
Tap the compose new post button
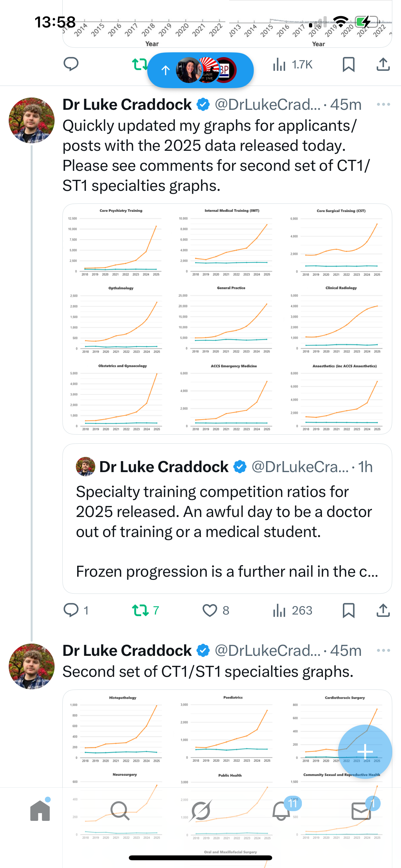click(x=365, y=751)
